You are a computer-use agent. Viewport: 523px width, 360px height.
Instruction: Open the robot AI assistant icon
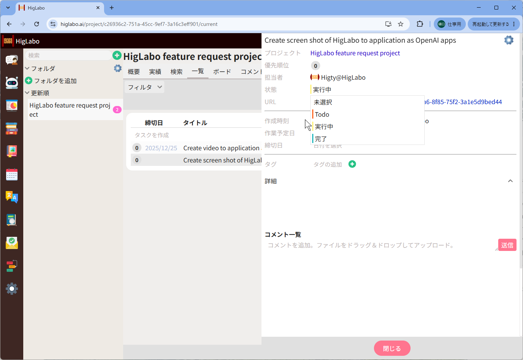tap(11, 83)
